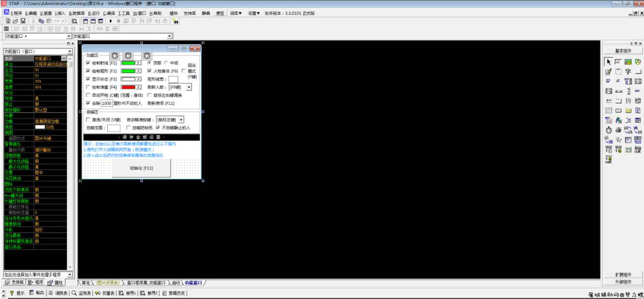Click the magnifier icon for 监视表
644x299 pixels.
click(74, 293)
